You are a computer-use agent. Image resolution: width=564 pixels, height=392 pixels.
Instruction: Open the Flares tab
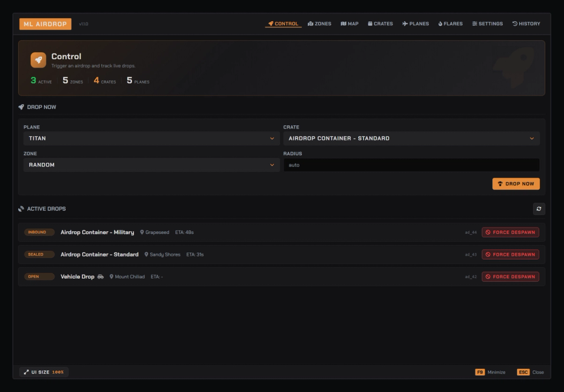tap(451, 24)
